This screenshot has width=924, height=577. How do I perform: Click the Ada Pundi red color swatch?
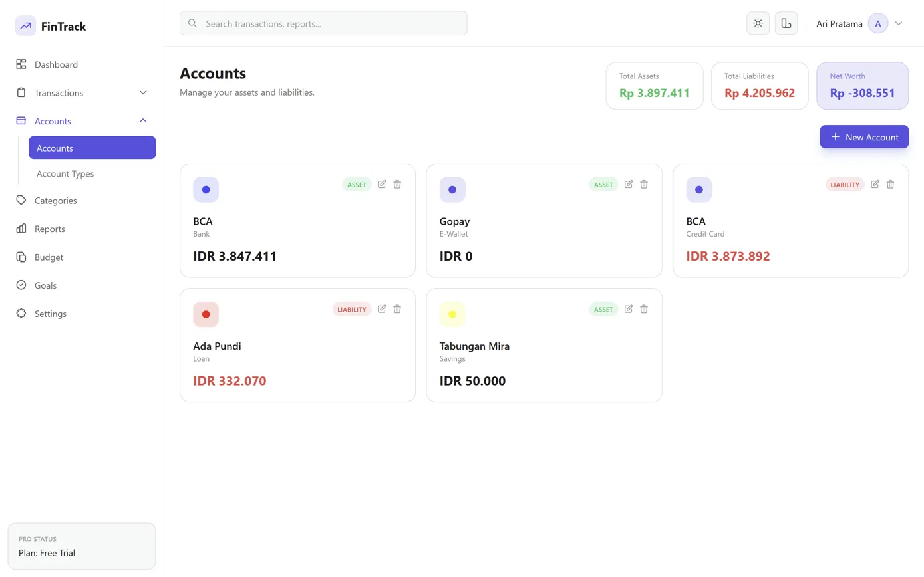coord(206,314)
